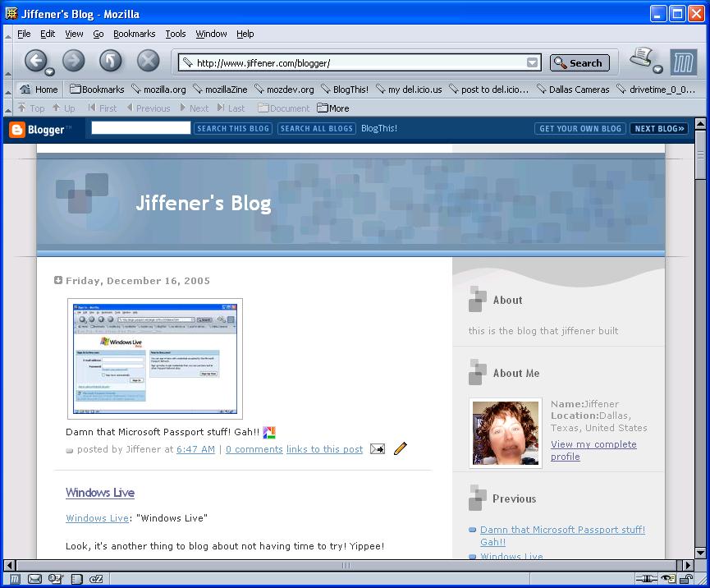
Task: Open the Edit menu
Action: (x=48, y=34)
